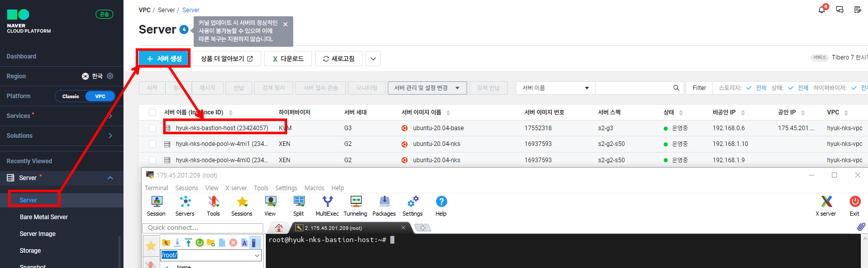Sort by 상태 column arrows

pos(681,113)
